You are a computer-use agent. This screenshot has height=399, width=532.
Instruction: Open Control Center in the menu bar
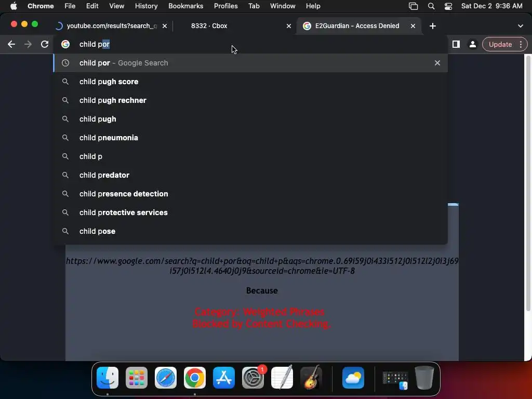[x=448, y=6]
